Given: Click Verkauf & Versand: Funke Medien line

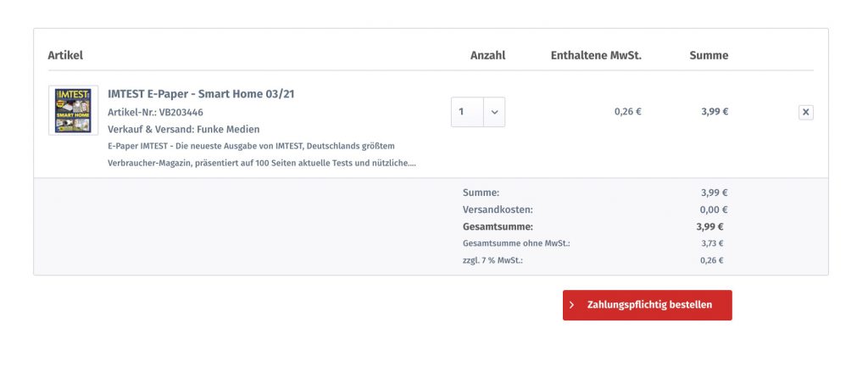Looking at the screenshot, I should click(x=184, y=130).
